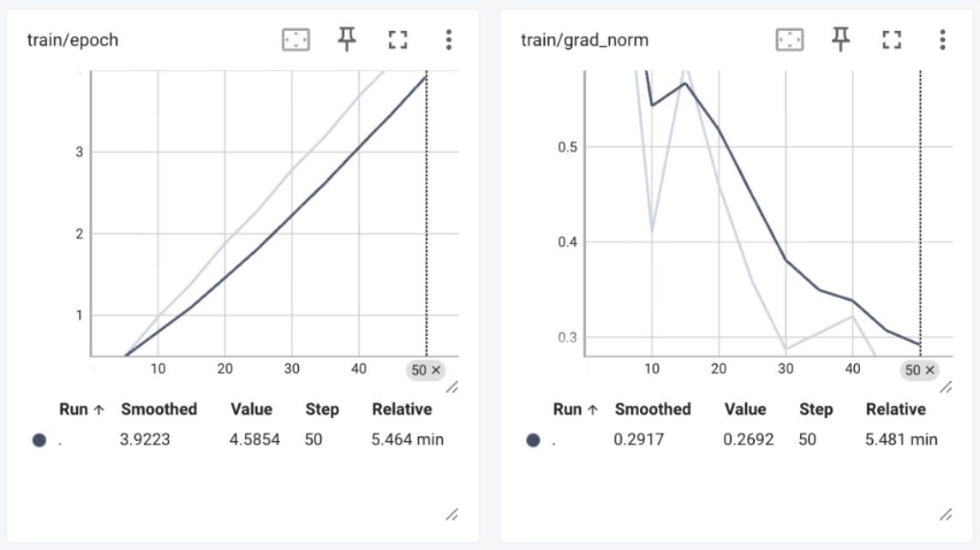
Task: Click the train/grad_norm card title
Action: 584,40
